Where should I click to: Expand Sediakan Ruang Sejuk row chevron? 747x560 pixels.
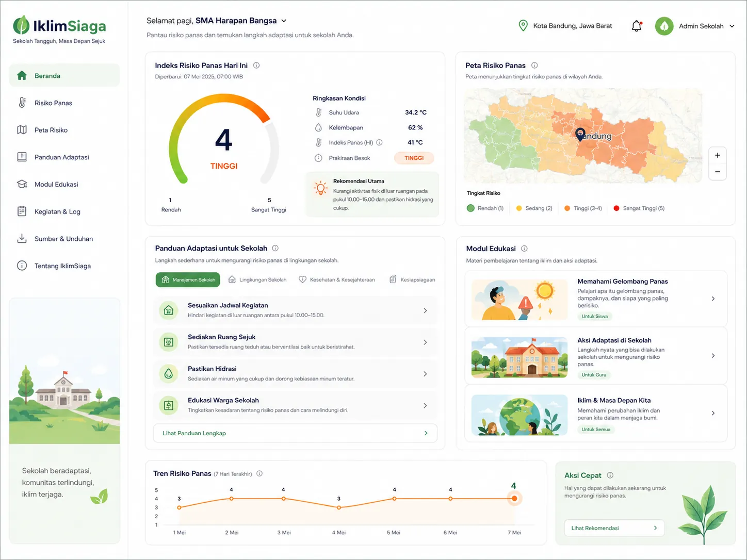point(425,342)
